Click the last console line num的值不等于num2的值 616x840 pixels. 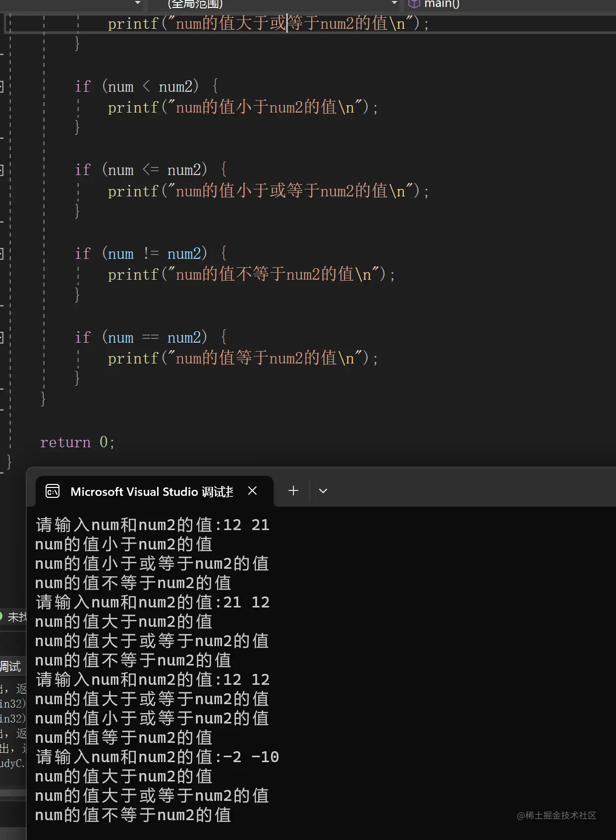(133, 815)
